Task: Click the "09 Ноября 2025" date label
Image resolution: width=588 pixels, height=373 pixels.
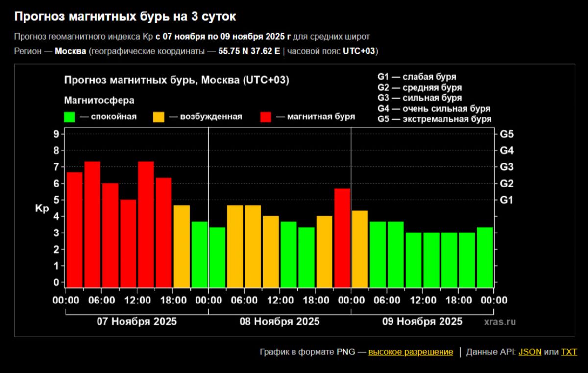Action: [x=422, y=322]
